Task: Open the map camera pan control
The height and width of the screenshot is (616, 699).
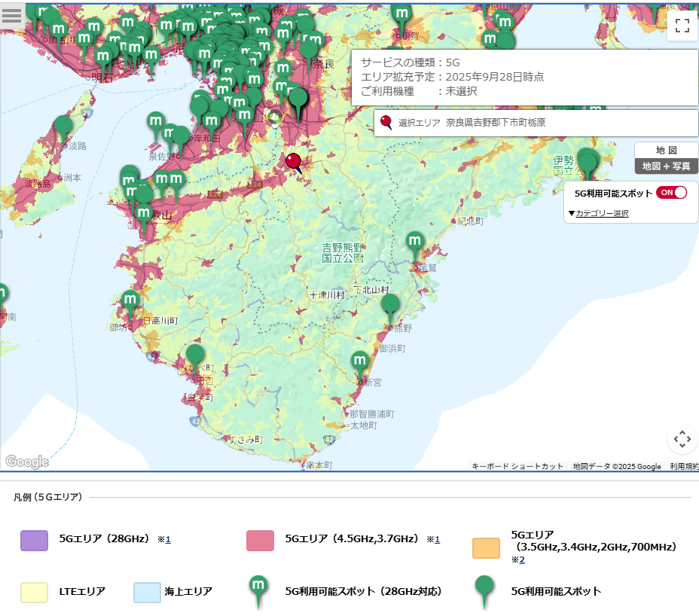Action: click(682, 439)
